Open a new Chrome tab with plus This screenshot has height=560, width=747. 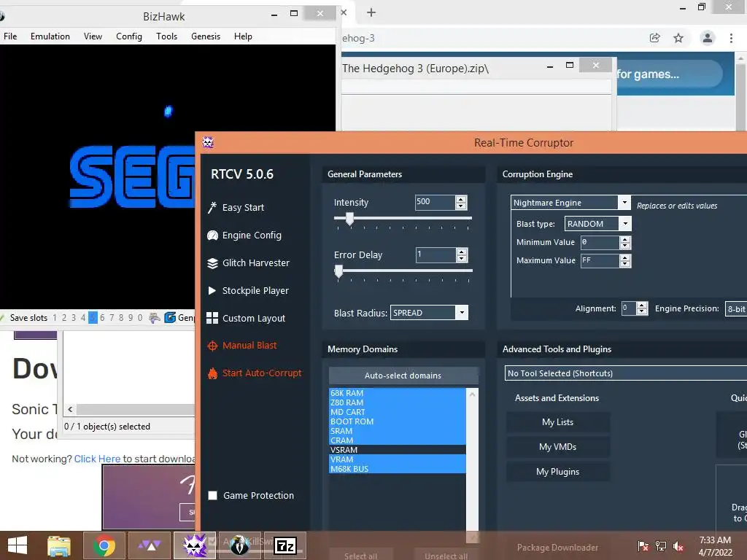click(x=371, y=13)
